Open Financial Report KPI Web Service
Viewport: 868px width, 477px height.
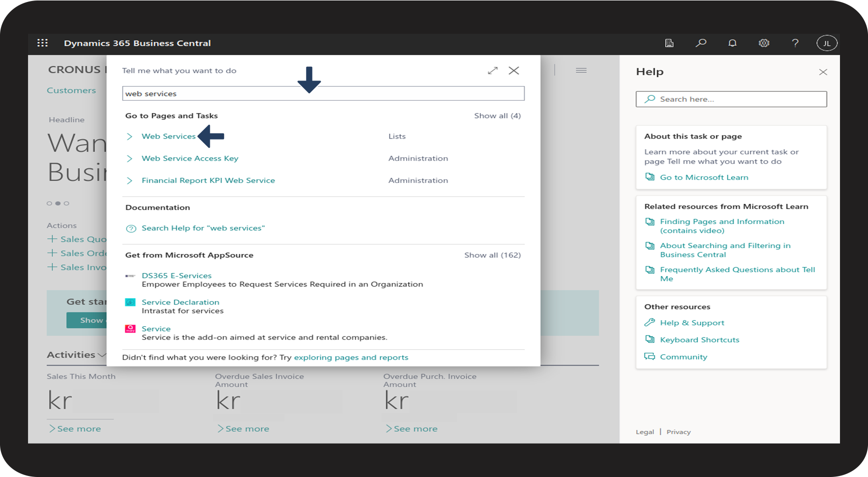pos(208,180)
